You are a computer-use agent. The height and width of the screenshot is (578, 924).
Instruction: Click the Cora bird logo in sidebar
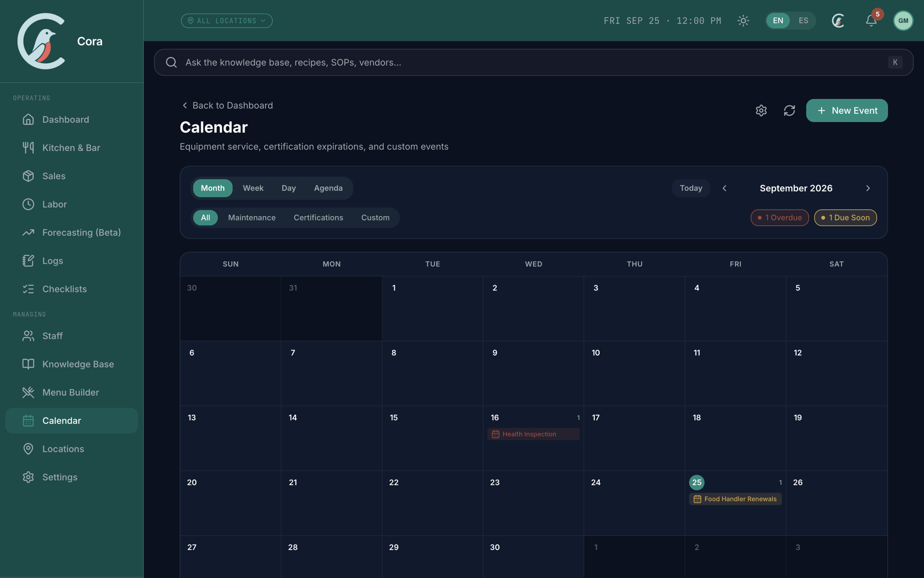(41, 41)
